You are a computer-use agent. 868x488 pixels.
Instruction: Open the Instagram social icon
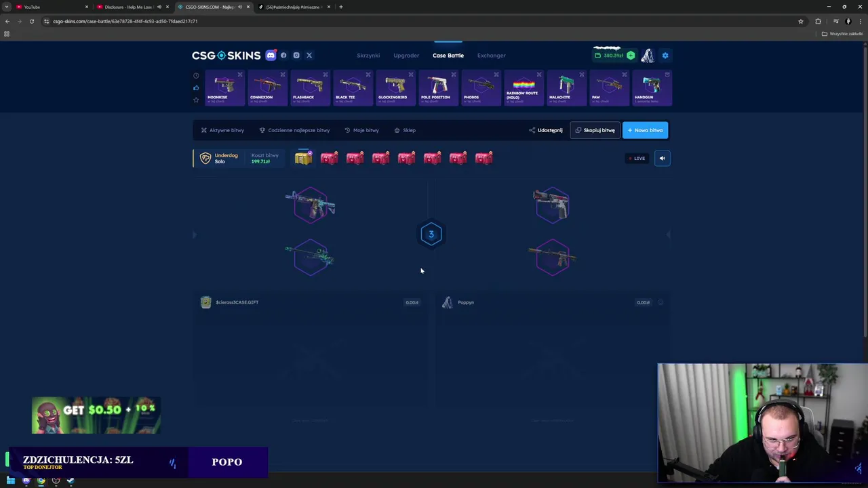(296, 55)
